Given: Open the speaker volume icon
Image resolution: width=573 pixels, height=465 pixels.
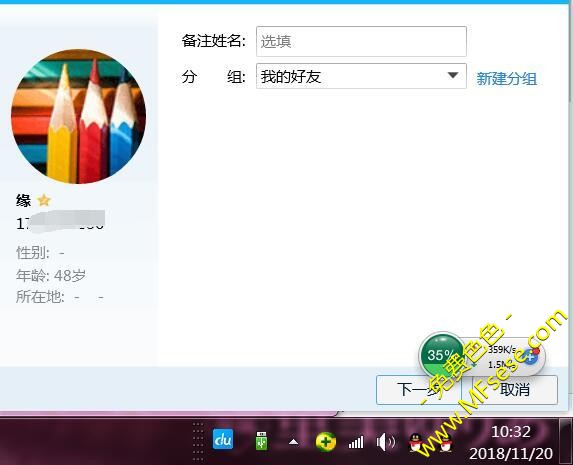Looking at the screenshot, I should tap(386, 442).
